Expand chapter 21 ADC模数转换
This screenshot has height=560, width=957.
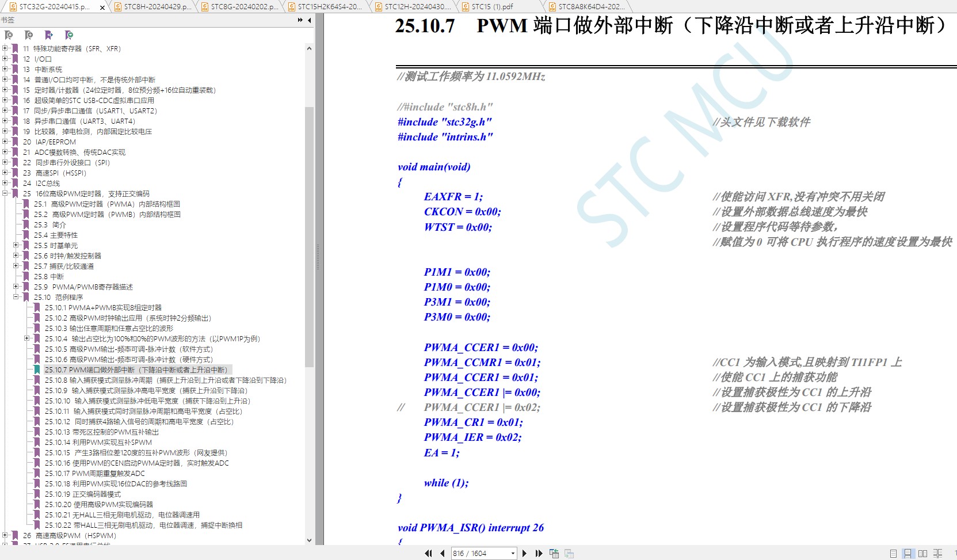coord(5,152)
